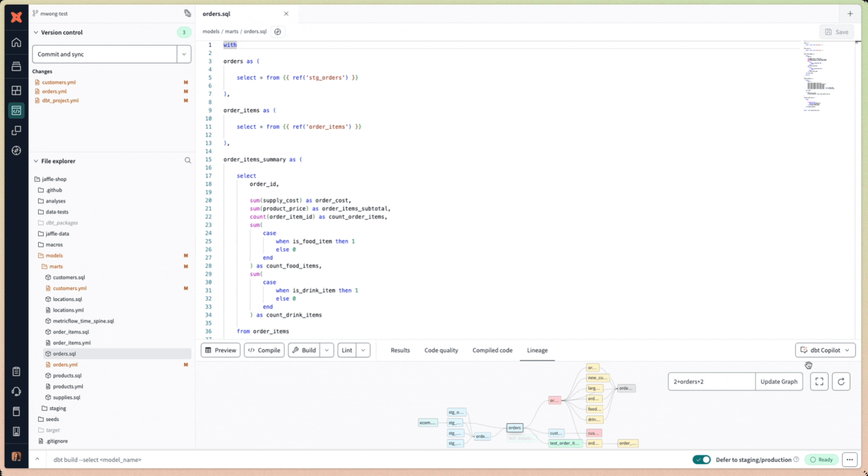Open the search icon in File explorer

[x=187, y=160]
